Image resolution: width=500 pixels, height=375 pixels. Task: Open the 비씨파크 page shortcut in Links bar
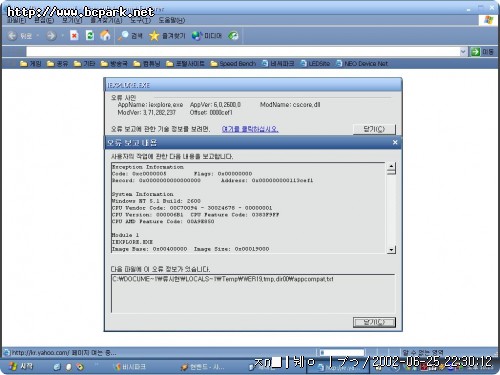[x=278, y=63]
